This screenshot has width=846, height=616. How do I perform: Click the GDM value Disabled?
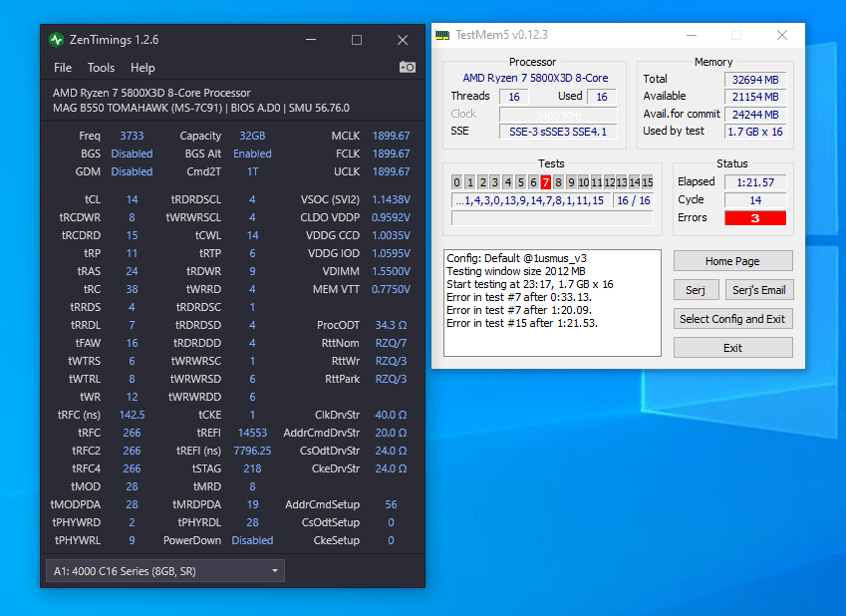click(x=132, y=171)
